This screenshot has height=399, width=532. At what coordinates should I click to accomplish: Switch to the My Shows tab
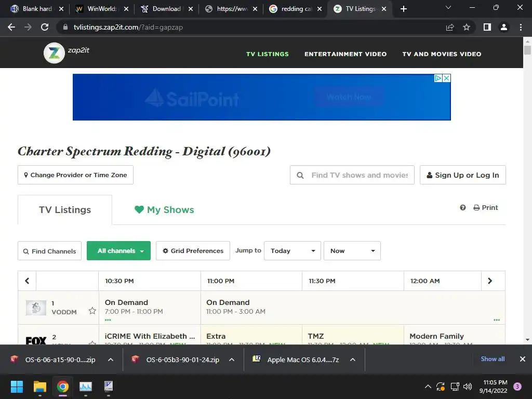[x=164, y=210]
